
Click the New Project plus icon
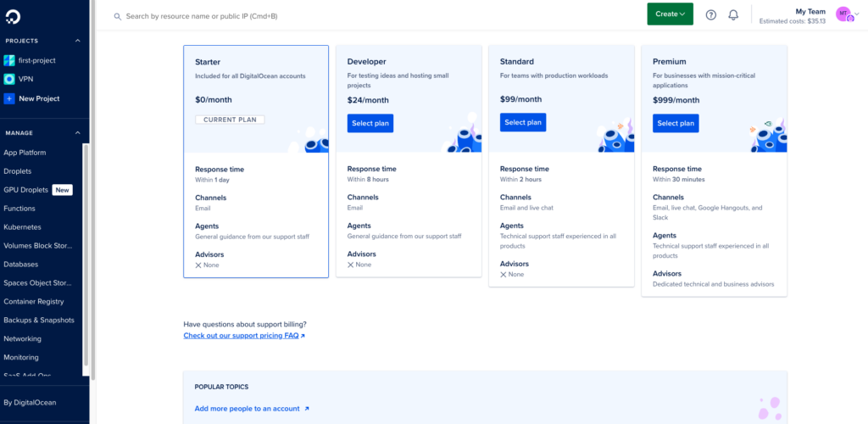[x=9, y=98]
